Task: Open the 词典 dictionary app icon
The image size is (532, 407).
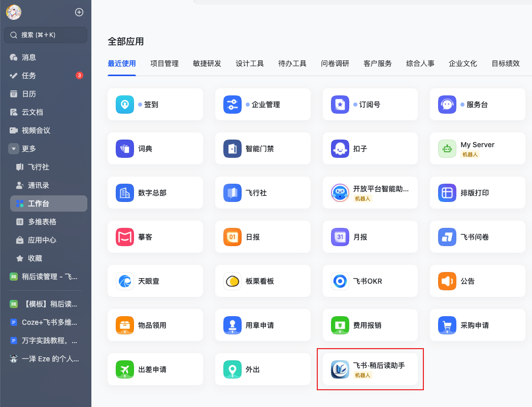Action: [x=124, y=149]
